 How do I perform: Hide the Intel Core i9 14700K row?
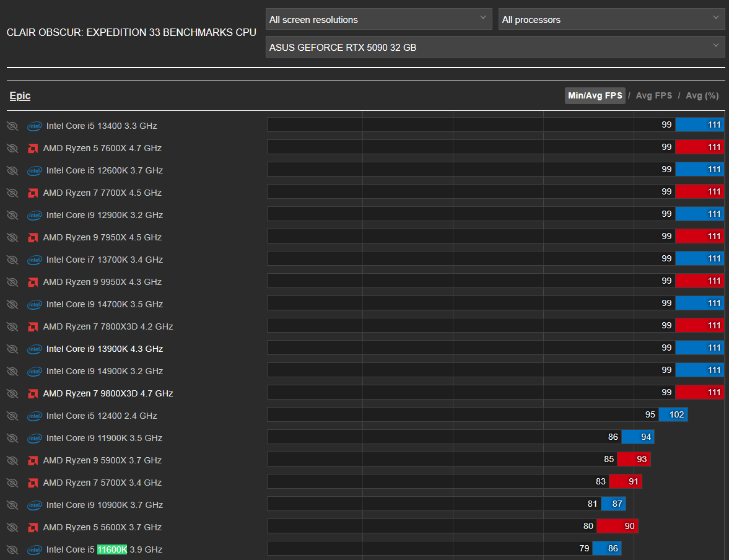pos(12,305)
